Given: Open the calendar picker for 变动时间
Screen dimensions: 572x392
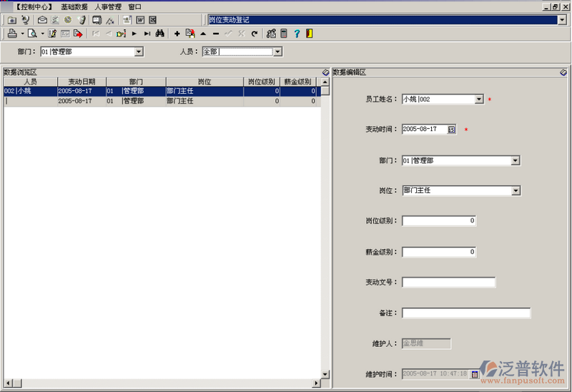Looking at the screenshot, I should 452,129.
